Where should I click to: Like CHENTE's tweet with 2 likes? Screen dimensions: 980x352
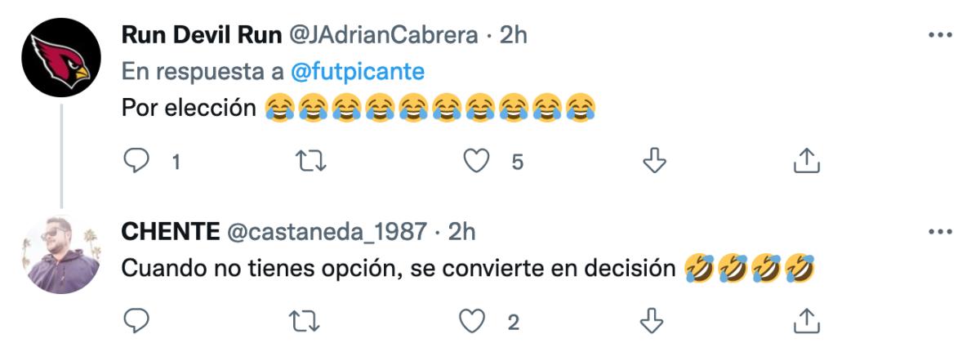[475, 322]
